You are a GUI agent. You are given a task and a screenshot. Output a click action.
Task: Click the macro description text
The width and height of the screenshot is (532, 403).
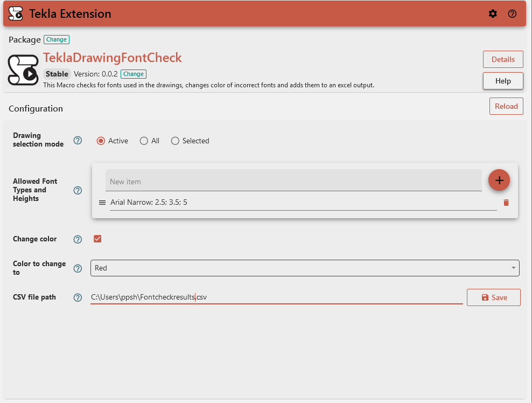(209, 85)
